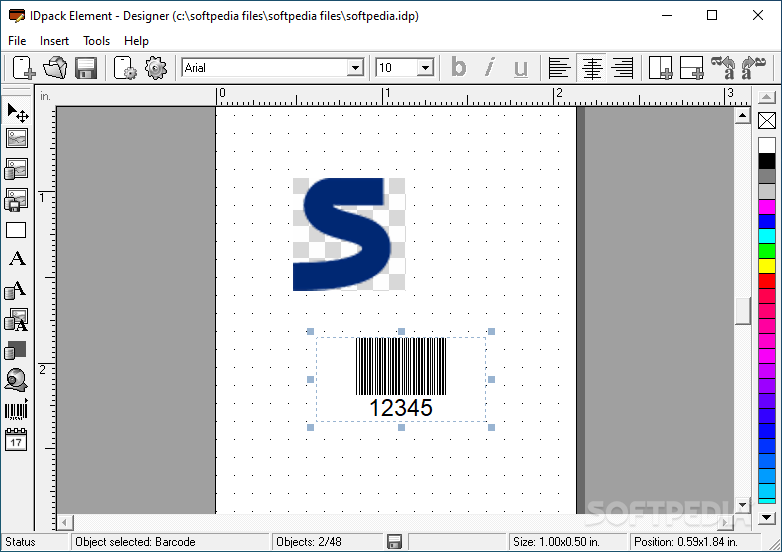The image size is (782, 552).
Task: Open card setup with gear
Action: tap(125, 67)
